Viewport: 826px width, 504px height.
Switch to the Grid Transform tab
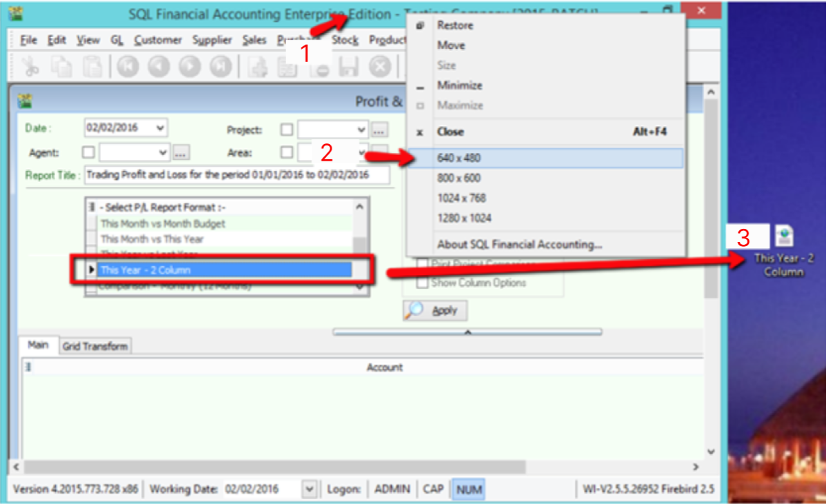pos(95,346)
